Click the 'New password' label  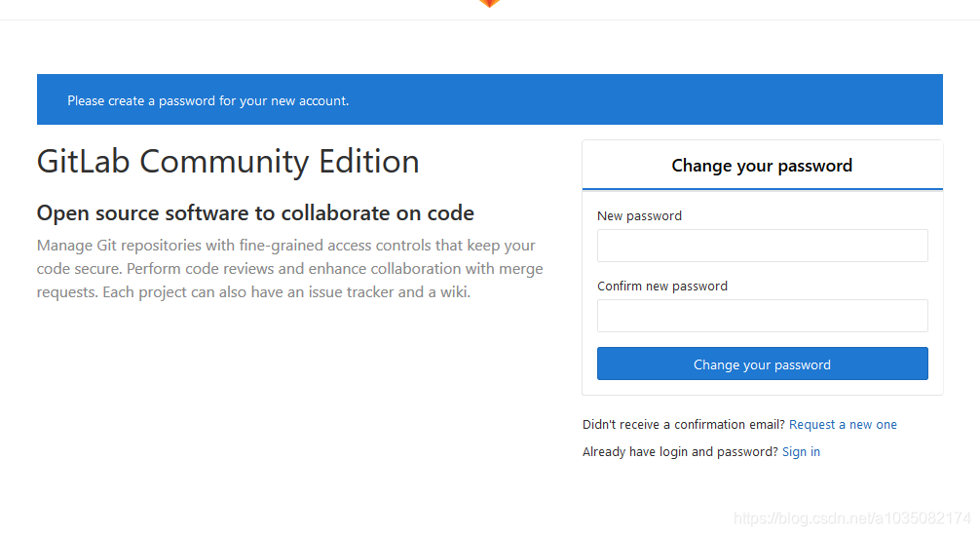click(x=639, y=215)
